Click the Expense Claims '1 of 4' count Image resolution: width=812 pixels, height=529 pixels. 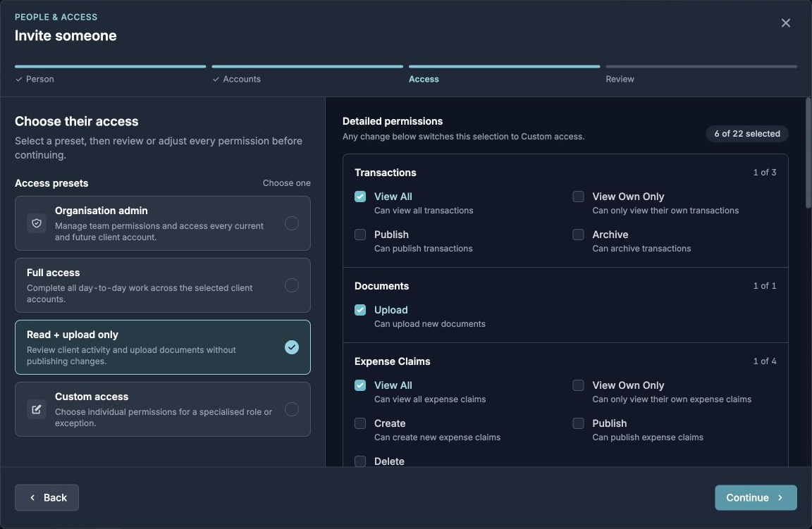pos(764,361)
